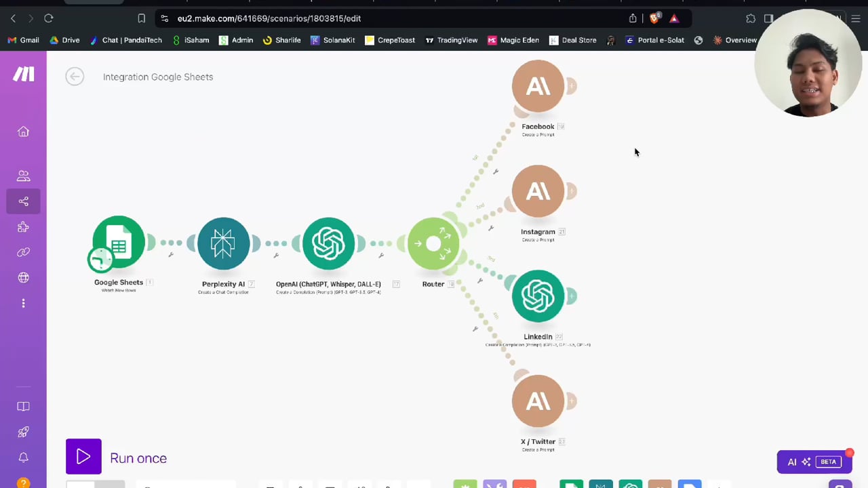Open the Chat | PandaiTech bookmark
The image size is (868, 488).
pos(125,40)
